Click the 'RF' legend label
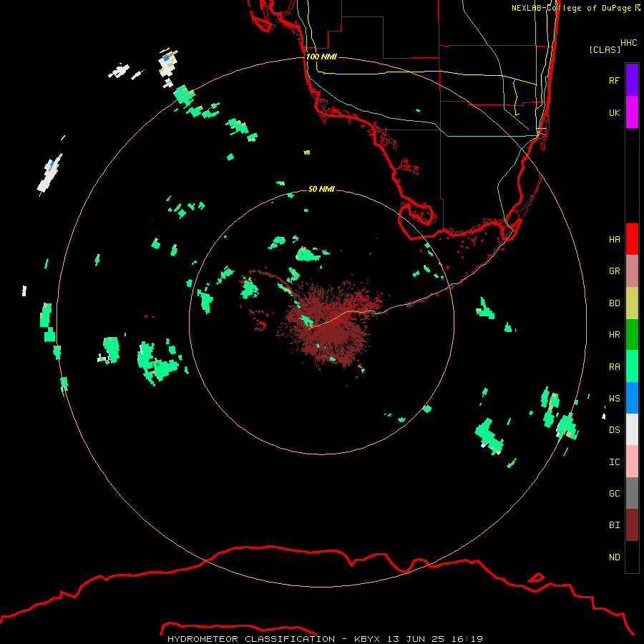The image size is (644, 644). coord(614,80)
